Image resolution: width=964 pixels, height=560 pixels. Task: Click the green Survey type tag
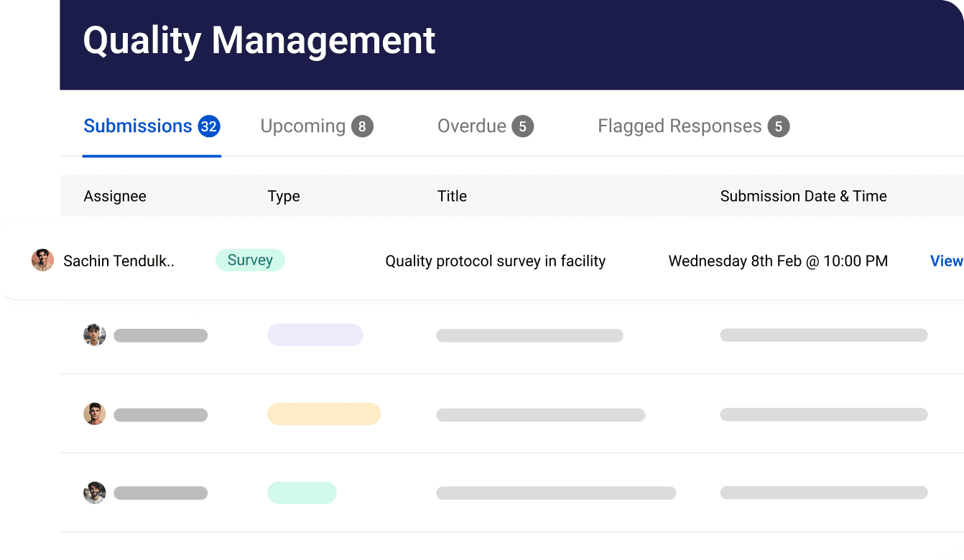click(x=250, y=261)
